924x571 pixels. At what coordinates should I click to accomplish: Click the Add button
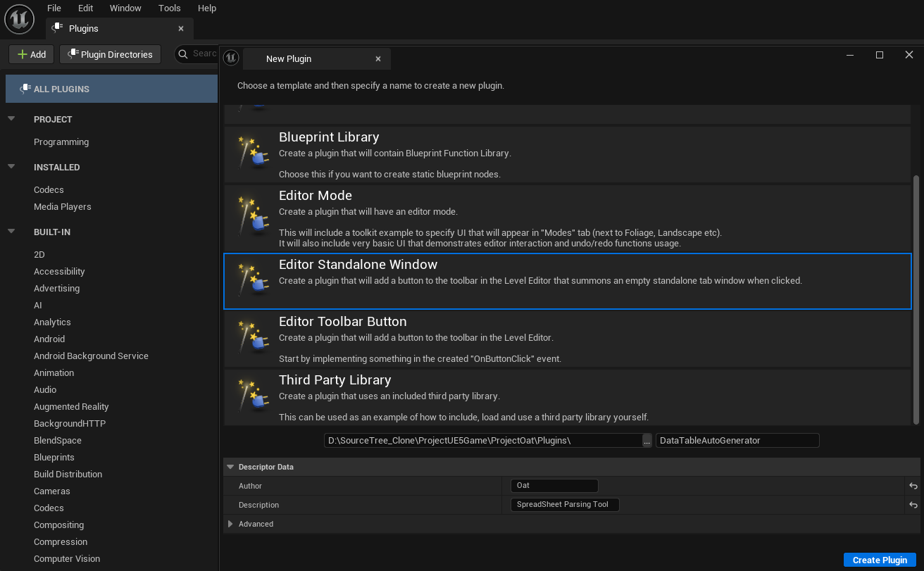point(32,54)
